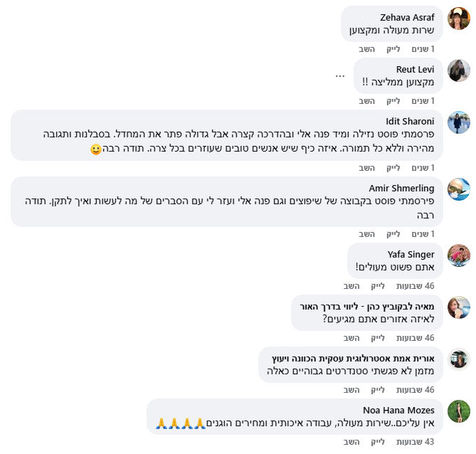Screen dimensions: 476x454
Task: Click the smiley emoji in Idit Sharoni's comment
Action: coord(96,149)
